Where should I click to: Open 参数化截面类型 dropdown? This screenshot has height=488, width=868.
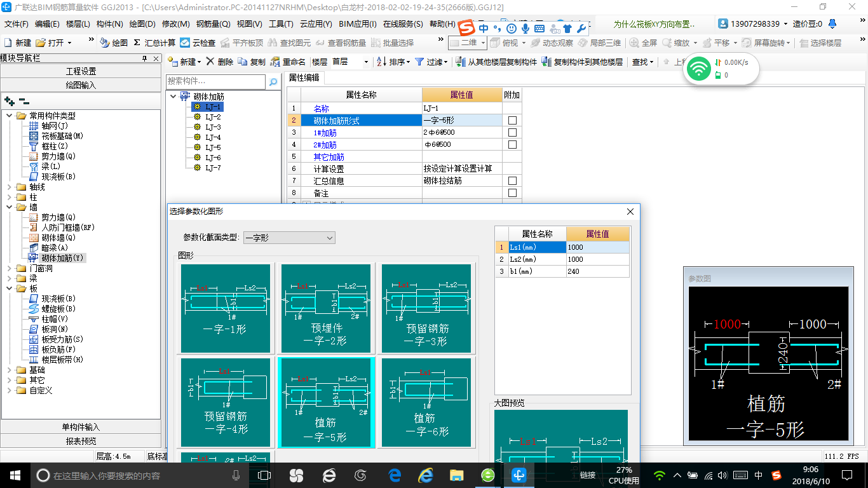(289, 238)
